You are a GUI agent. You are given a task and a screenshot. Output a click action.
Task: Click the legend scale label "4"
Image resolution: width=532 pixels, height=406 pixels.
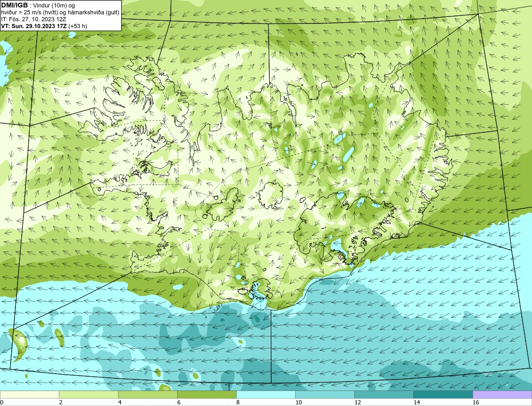coord(120,402)
